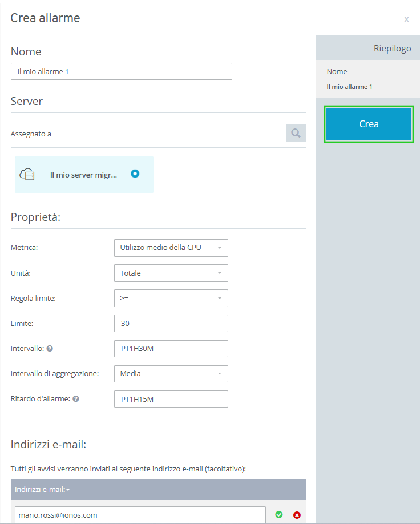The width and height of the screenshot is (420, 524).
Task: Click the mario.rossi@ionos.com email field
Action: pos(140,515)
